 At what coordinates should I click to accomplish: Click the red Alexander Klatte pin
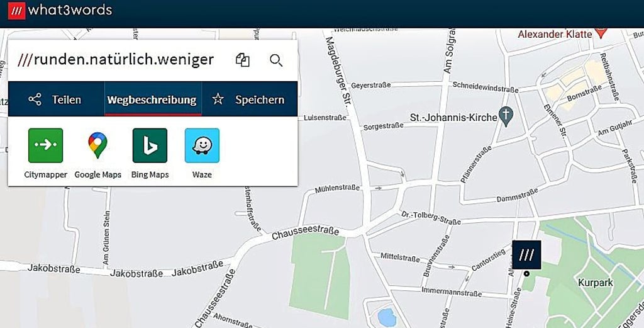[x=601, y=33]
